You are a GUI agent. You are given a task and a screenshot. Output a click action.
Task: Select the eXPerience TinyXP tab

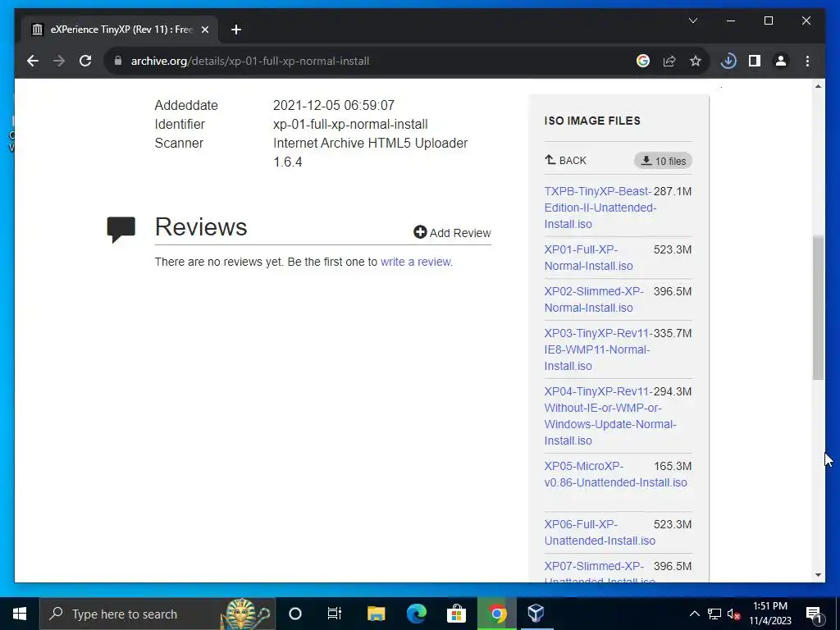pyautogui.click(x=120, y=30)
